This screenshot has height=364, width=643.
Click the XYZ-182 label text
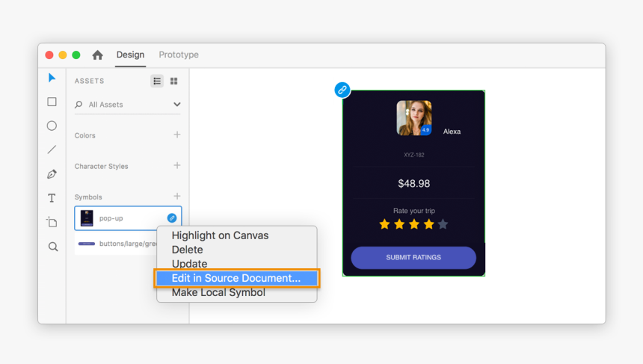[x=413, y=155]
